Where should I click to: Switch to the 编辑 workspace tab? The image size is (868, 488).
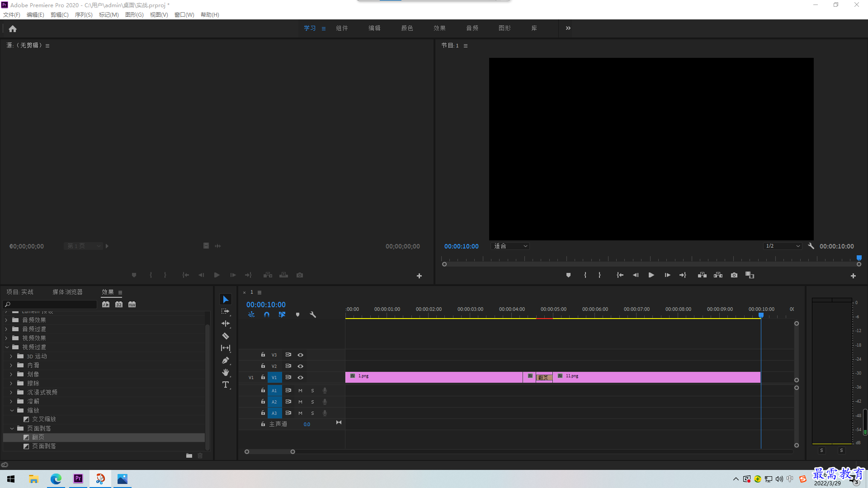tap(374, 28)
